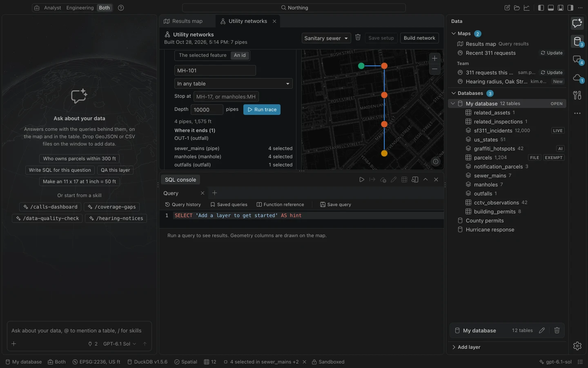Zoom out on the utility network map
The image size is (588, 368).
pyautogui.click(x=435, y=69)
